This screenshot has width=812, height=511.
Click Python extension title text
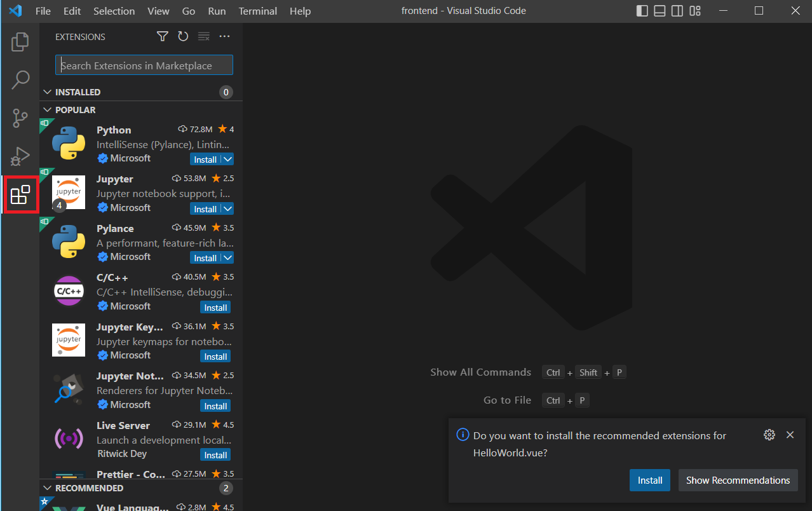click(114, 130)
